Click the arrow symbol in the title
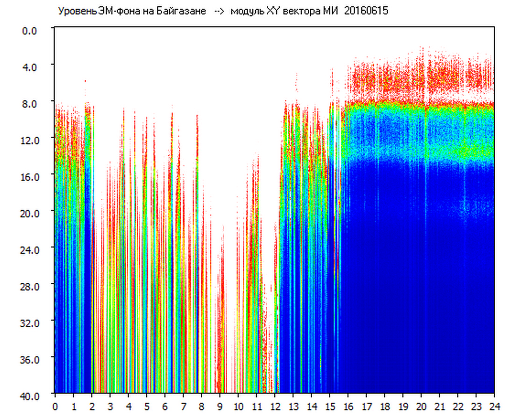This screenshot has width=512, height=420. click(219, 11)
